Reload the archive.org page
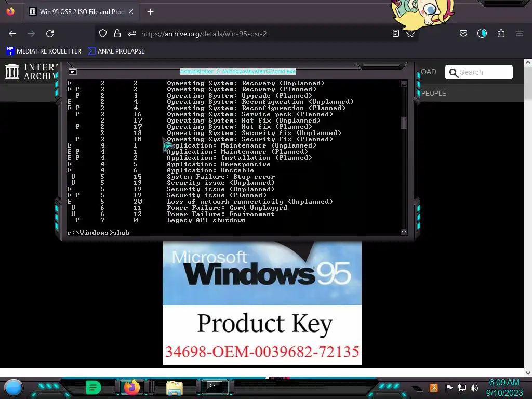532x399 pixels. tap(50, 34)
